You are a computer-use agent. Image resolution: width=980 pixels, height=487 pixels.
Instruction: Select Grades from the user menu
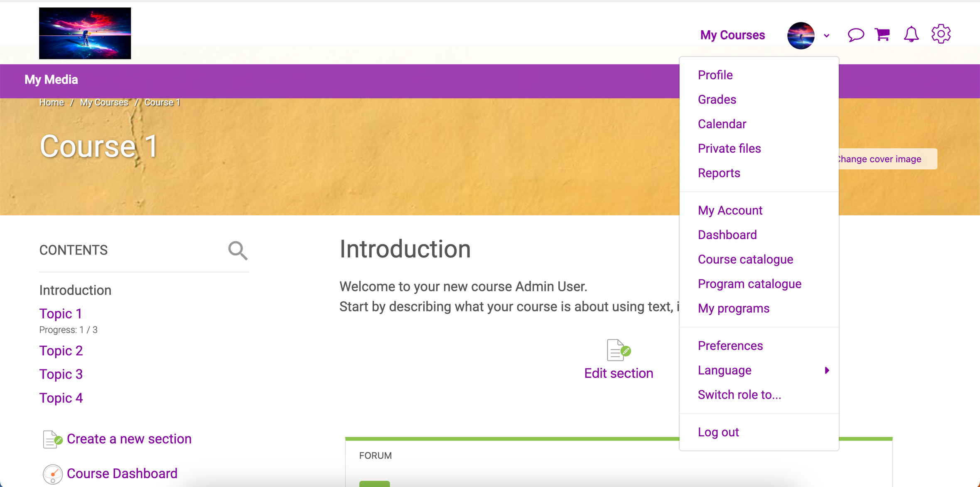[x=717, y=100]
